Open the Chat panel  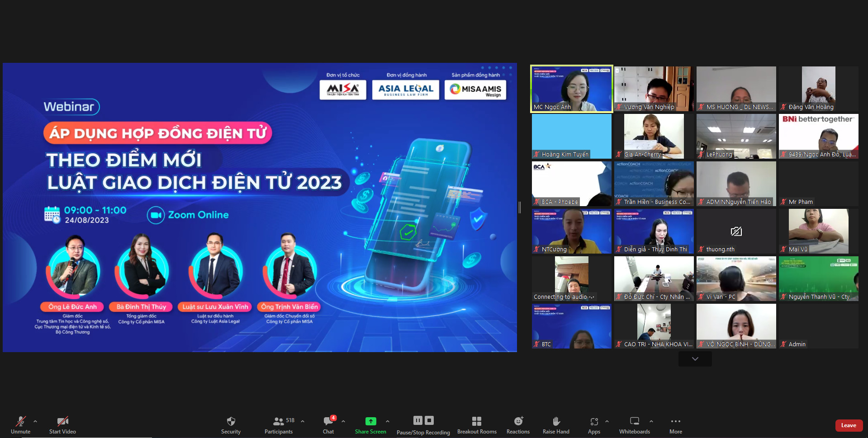[328, 425]
